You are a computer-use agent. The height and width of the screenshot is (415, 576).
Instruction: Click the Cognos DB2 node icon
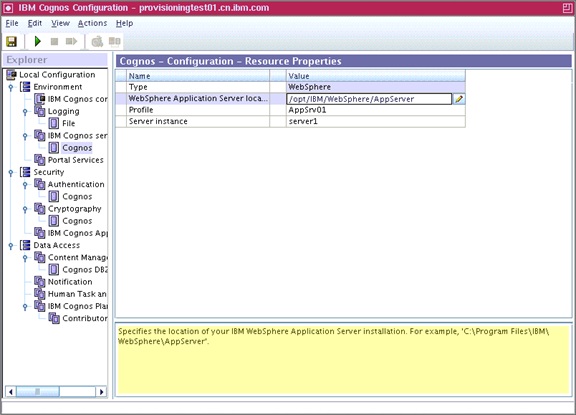[x=54, y=270]
